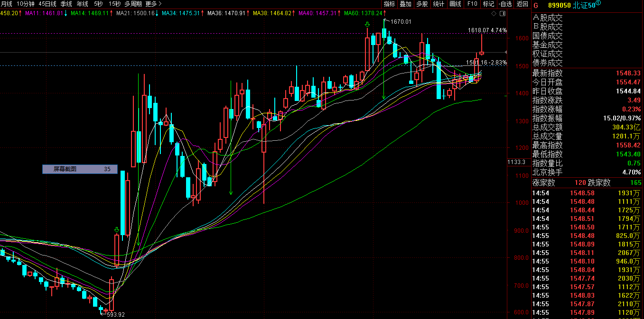Click the 涨家数 count 120
644x319 pixels.
click(579, 183)
